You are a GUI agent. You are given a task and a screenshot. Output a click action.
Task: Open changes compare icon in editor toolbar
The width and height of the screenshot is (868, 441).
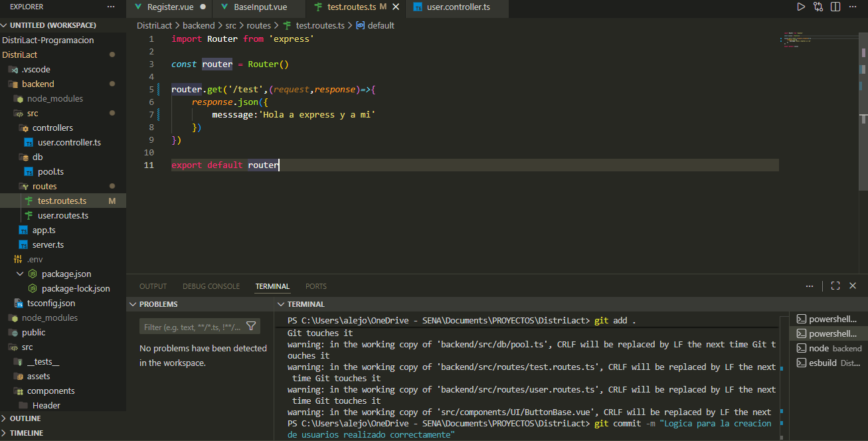pyautogui.click(x=818, y=7)
